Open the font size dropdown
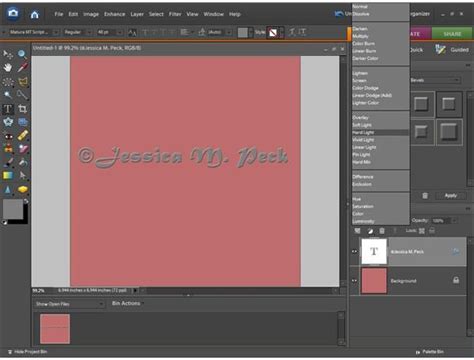This screenshot has height=360, width=474. 119,32
